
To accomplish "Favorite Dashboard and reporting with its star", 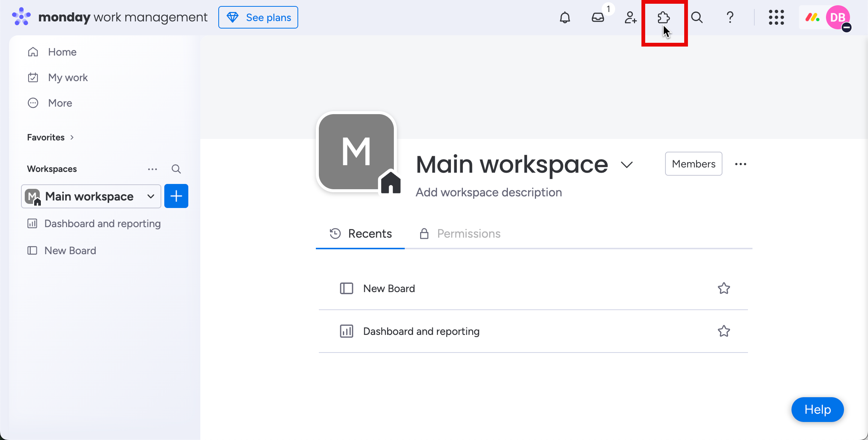I will click(x=724, y=331).
